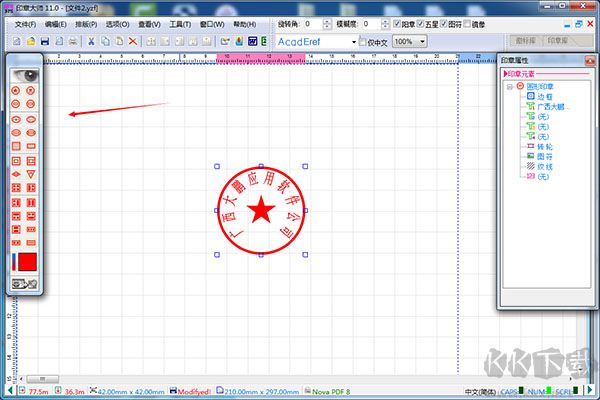
Task: Select the inverted triangle stamp template
Action: click(x=32, y=174)
